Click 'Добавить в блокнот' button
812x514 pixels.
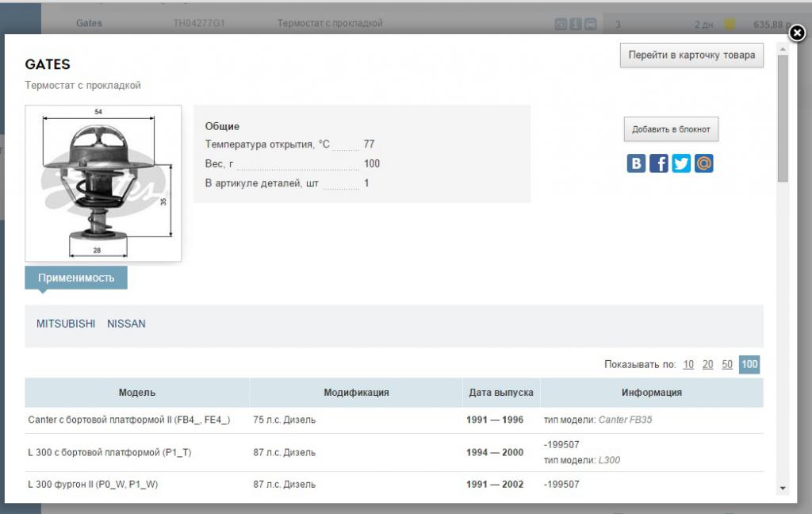pyautogui.click(x=671, y=129)
